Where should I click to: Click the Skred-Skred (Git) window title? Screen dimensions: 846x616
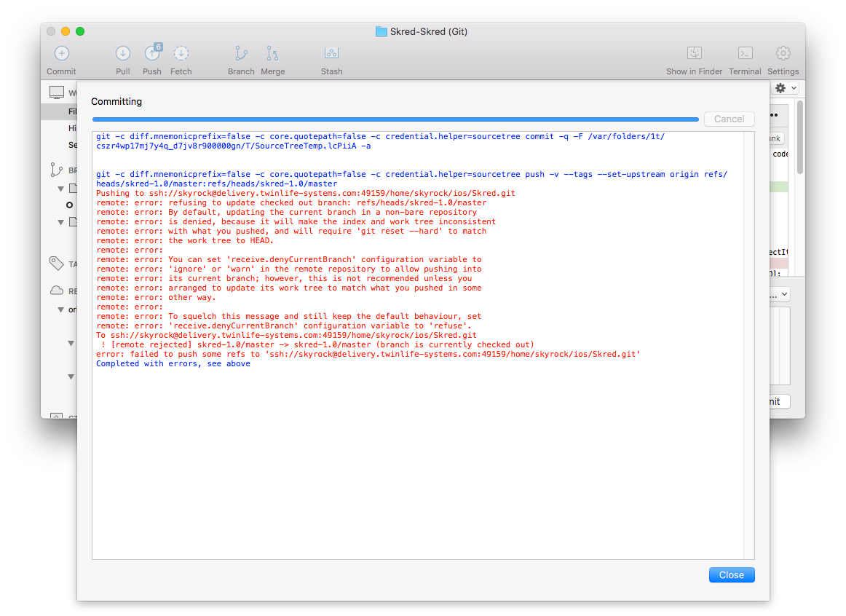(x=428, y=32)
